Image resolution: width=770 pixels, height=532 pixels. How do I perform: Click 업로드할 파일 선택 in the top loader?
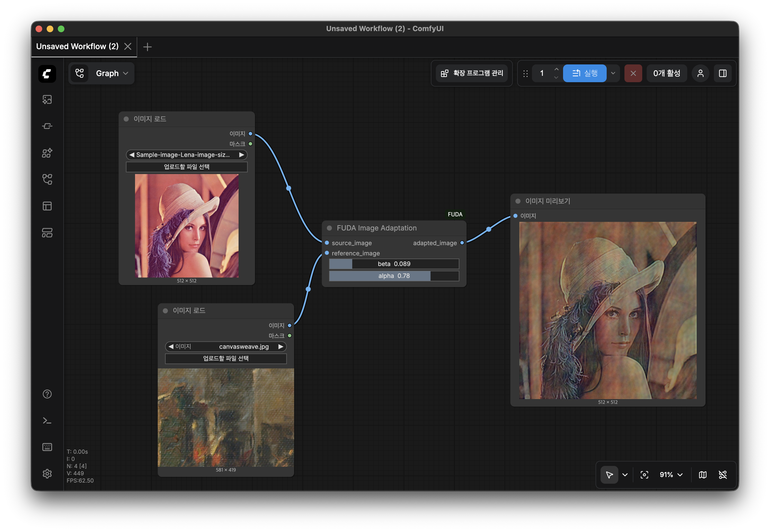click(x=186, y=167)
